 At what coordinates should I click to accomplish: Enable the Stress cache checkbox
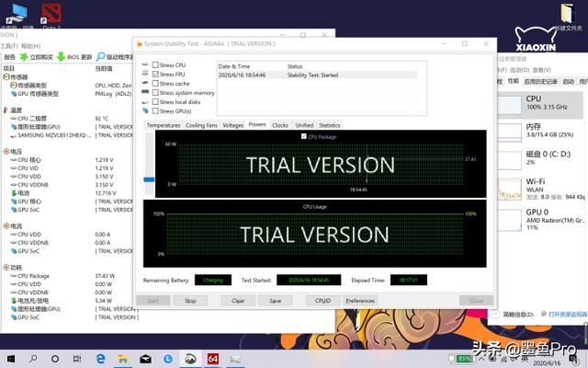coord(155,84)
